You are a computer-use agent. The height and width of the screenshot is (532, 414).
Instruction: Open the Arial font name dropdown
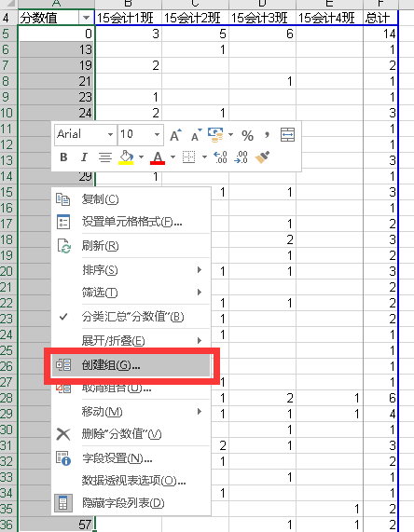tap(110, 135)
